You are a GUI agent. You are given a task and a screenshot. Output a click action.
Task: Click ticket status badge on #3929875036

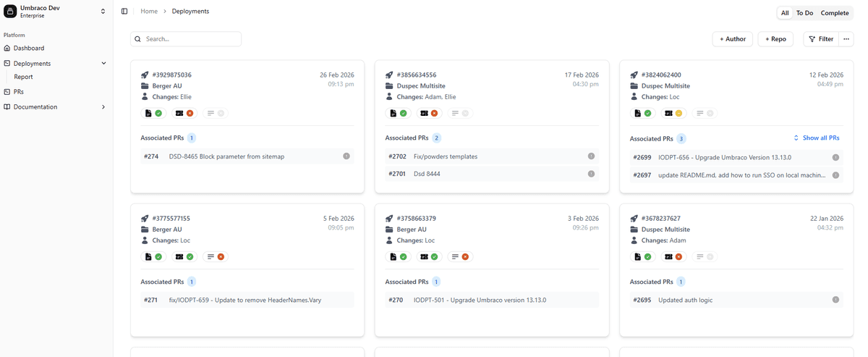pyautogui.click(x=184, y=113)
